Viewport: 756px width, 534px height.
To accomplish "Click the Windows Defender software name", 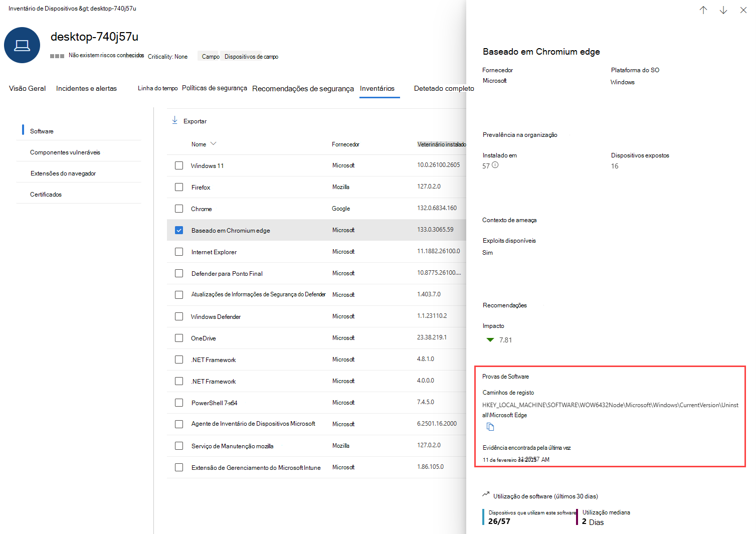I will (x=216, y=317).
